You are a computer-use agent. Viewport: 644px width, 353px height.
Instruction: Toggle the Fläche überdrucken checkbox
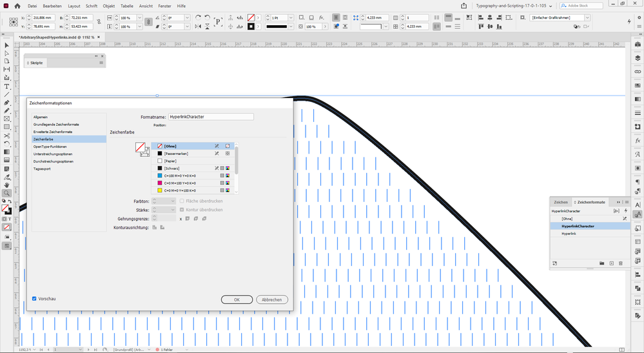182,201
